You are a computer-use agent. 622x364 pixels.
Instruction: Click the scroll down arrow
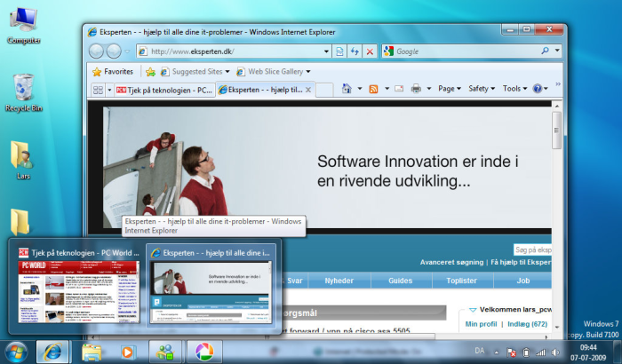click(556, 328)
